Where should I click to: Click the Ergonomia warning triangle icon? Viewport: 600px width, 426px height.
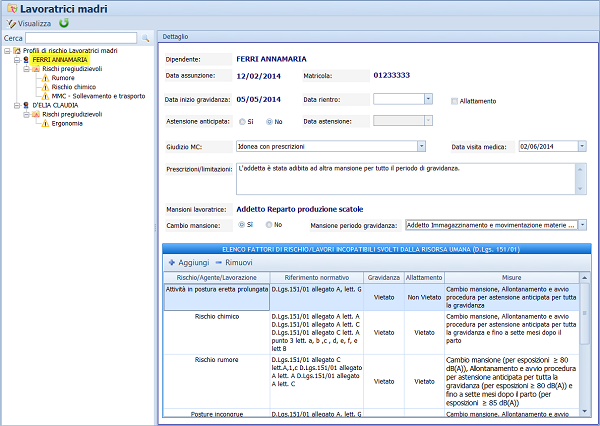click(44, 123)
